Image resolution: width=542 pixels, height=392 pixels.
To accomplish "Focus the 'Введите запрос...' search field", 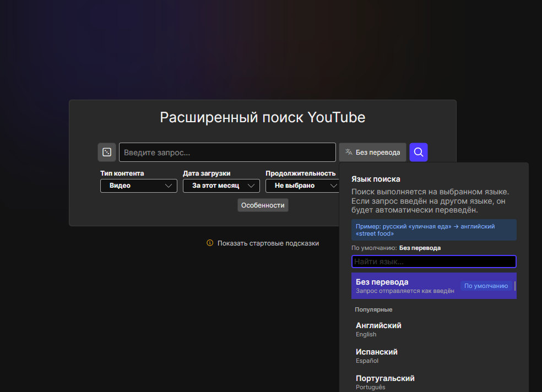I will (x=227, y=153).
